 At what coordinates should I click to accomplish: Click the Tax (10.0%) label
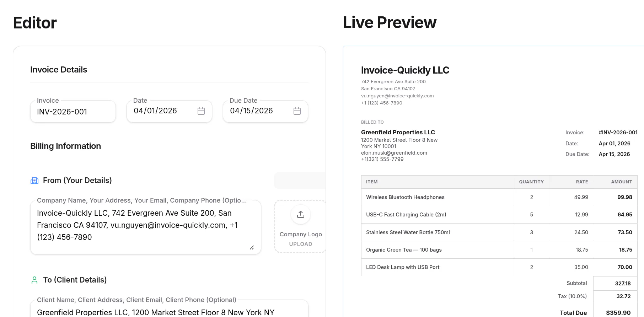tap(572, 296)
